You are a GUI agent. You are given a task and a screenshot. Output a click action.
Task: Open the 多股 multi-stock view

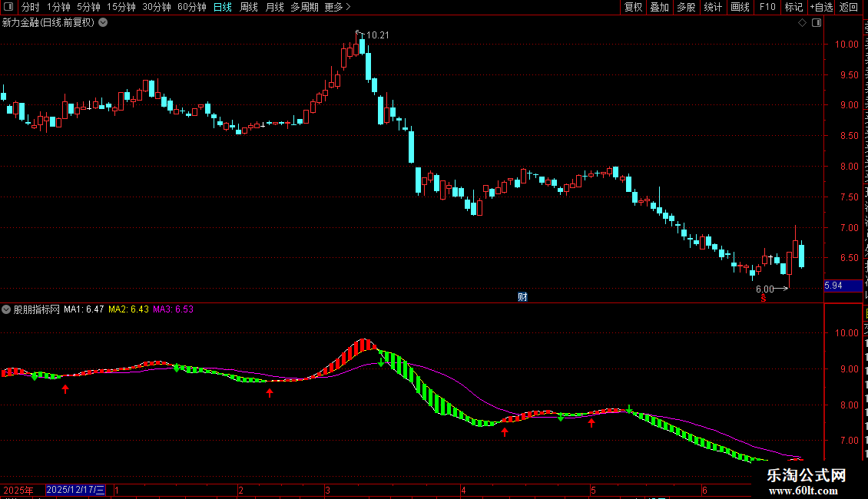[x=686, y=7]
